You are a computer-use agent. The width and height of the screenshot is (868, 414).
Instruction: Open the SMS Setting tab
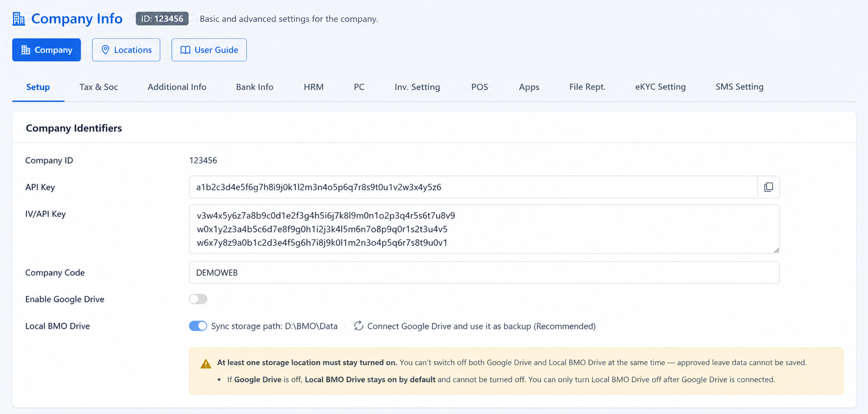click(739, 87)
